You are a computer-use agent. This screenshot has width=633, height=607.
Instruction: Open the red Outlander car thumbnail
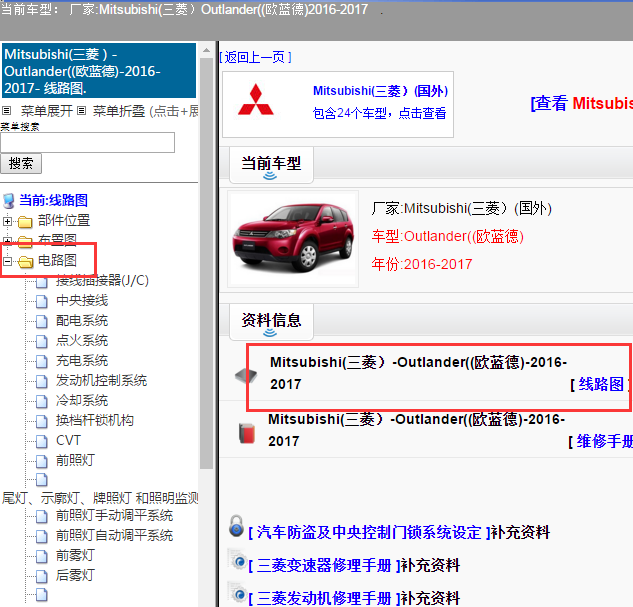(x=293, y=239)
